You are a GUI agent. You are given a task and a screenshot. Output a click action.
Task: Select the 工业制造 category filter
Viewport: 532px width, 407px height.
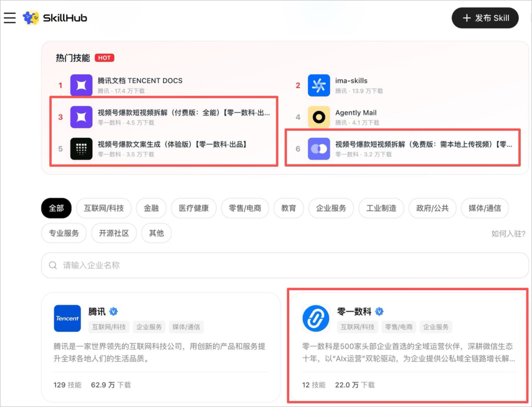(381, 208)
